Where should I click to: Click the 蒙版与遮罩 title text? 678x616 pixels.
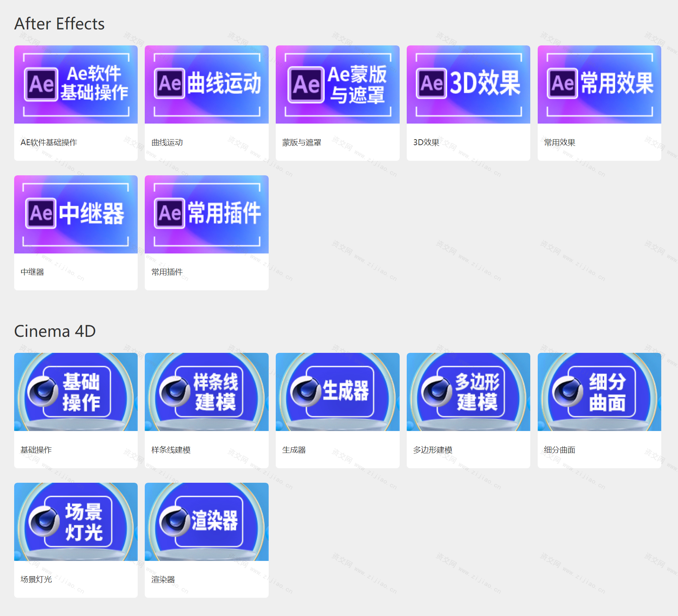coord(302,143)
